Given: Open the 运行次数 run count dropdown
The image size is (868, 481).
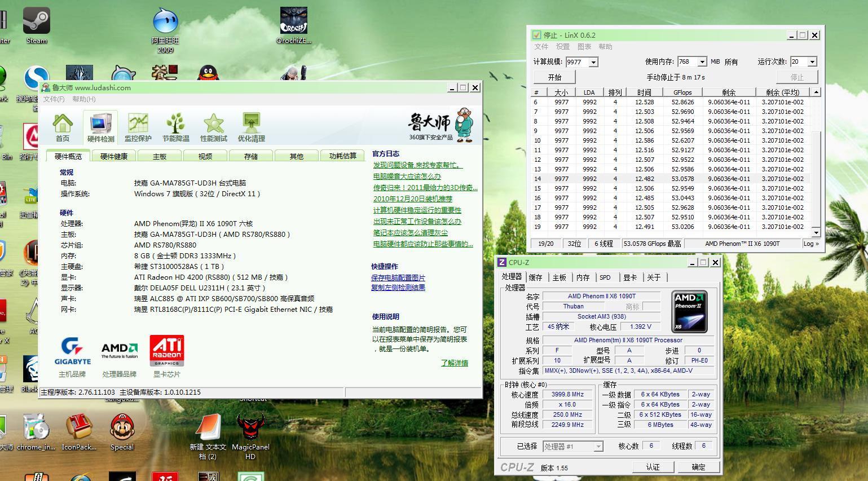Looking at the screenshot, I should [x=812, y=62].
